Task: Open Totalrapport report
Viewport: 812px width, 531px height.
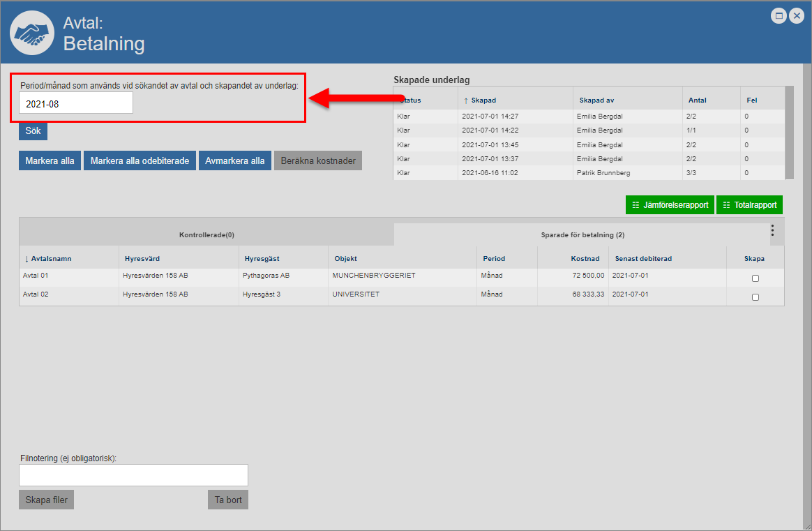Action: tap(749, 205)
